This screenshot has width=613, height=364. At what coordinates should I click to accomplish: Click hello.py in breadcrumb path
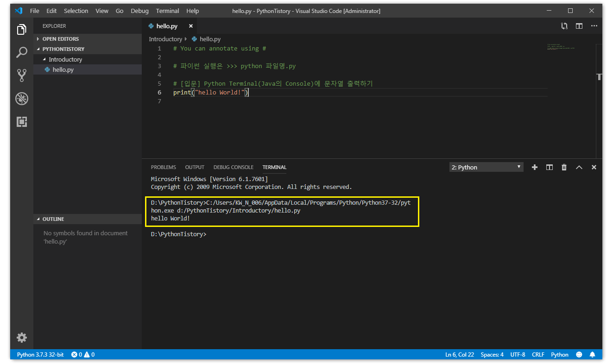[x=210, y=39]
